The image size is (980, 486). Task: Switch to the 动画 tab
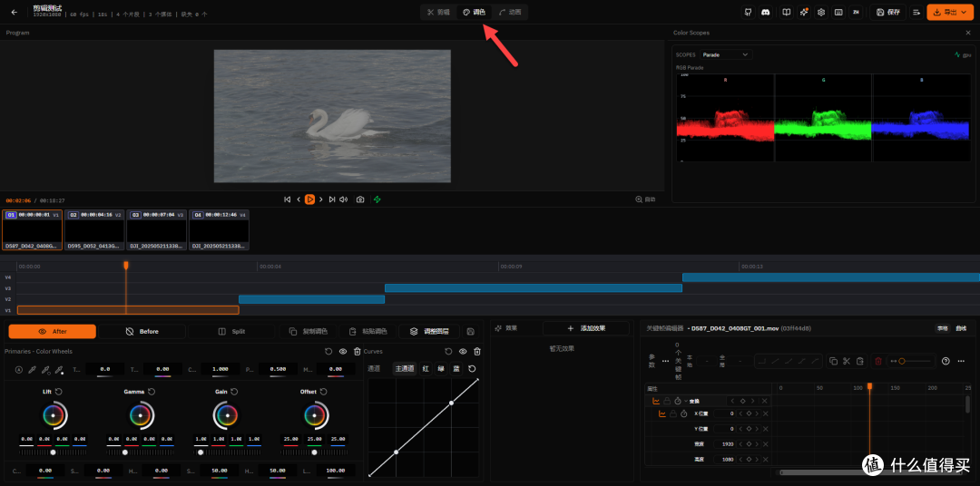point(509,12)
